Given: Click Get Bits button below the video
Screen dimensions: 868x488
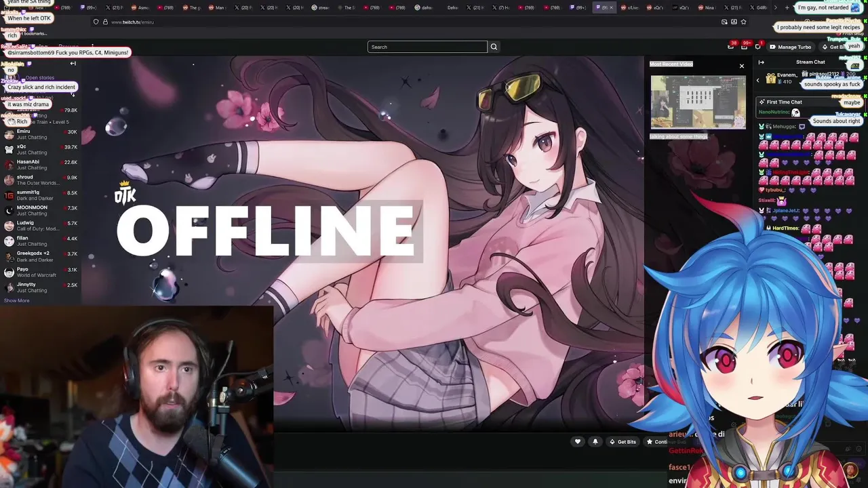Looking at the screenshot, I should pyautogui.click(x=623, y=442).
